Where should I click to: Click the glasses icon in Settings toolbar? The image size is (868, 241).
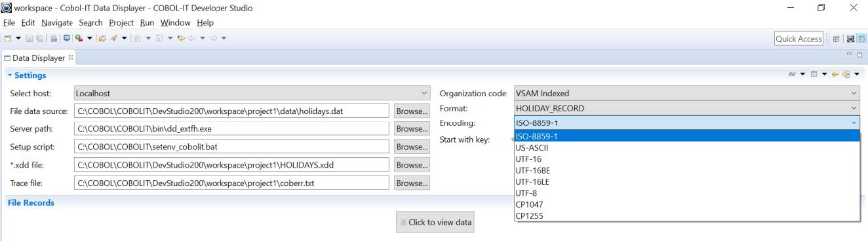coord(792,74)
